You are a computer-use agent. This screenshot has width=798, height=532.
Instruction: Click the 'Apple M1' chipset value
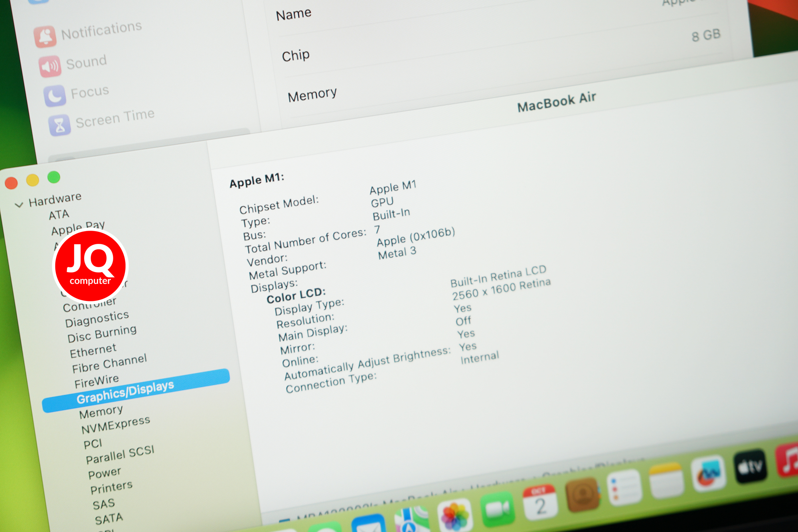click(x=393, y=187)
